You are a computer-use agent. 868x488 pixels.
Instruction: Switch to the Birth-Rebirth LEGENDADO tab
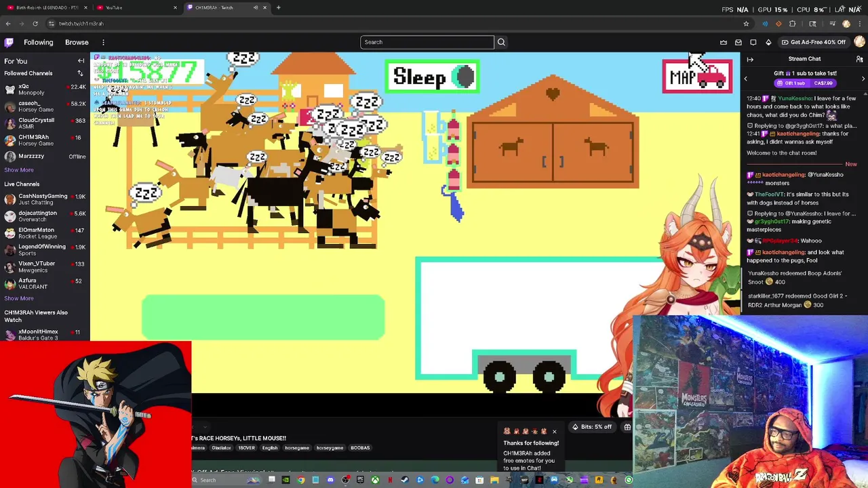(46, 7)
